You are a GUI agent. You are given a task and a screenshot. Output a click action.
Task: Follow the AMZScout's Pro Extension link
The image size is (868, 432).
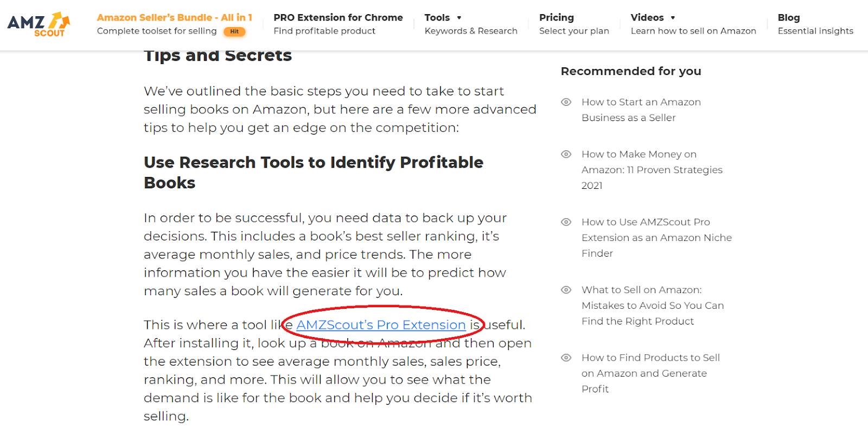[x=381, y=325]
